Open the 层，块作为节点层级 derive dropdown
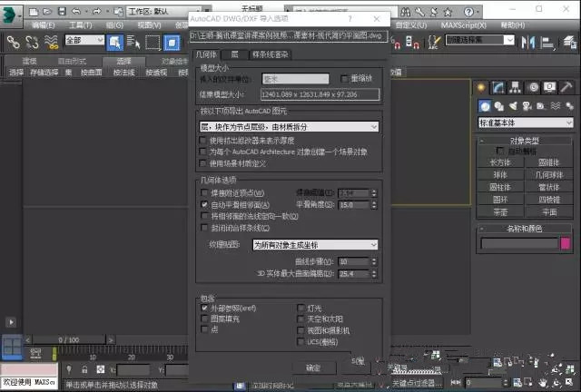This screenshot has height=392, width=581. 289,127
